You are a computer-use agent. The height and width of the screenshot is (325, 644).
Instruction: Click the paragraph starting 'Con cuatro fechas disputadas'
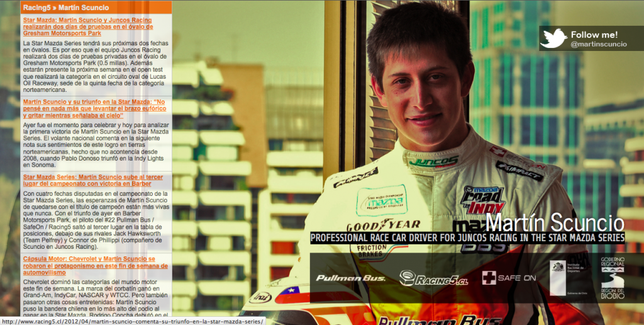(x=96, y=220)
